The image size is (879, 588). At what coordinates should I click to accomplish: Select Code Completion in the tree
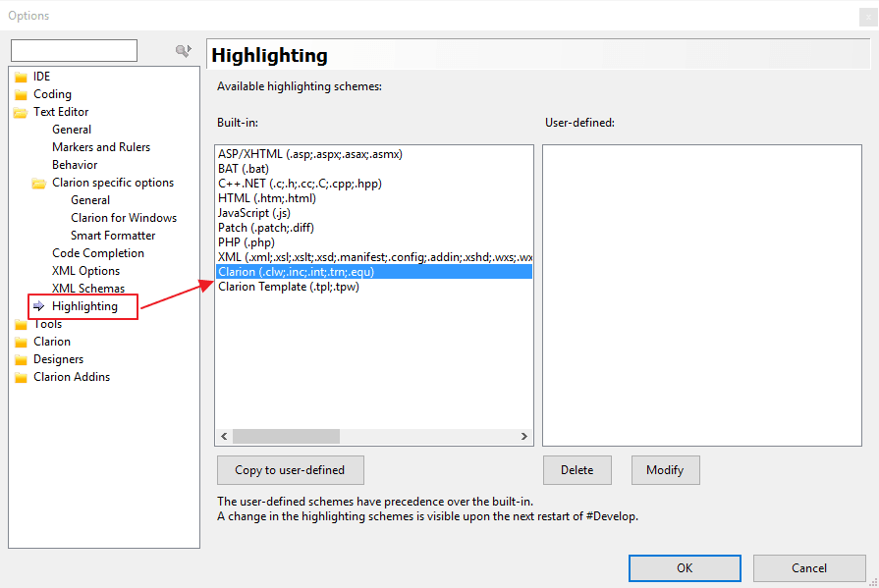[x=98, y=253]
